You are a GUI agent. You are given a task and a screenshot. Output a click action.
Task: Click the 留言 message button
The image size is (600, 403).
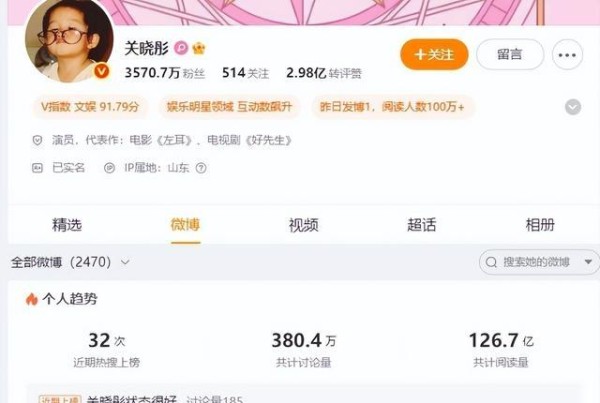click(x=510, y=54)
